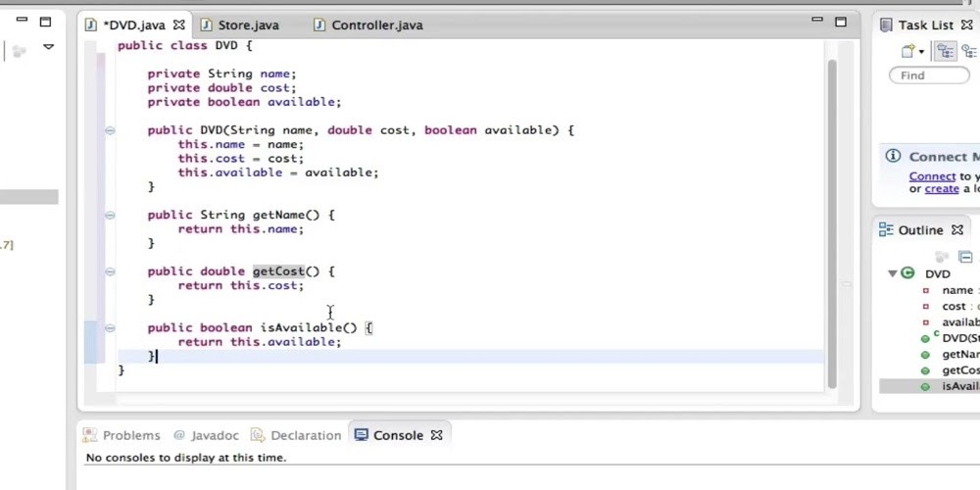This screenshot has width=980, height=490.
Task: Click the green class icon next to DVD
Action: pyautogui.click(x=908, y=274)
